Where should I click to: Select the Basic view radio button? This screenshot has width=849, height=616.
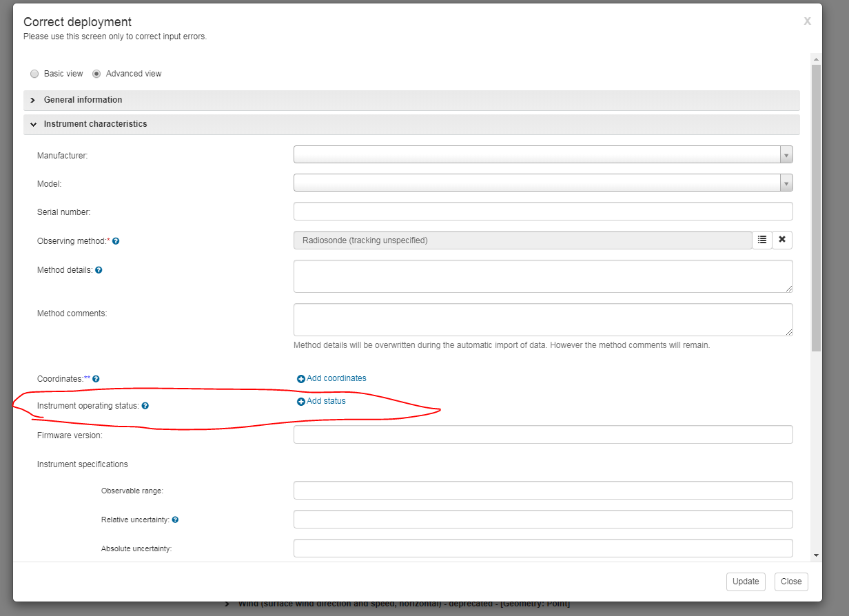(x=34, y=74)
